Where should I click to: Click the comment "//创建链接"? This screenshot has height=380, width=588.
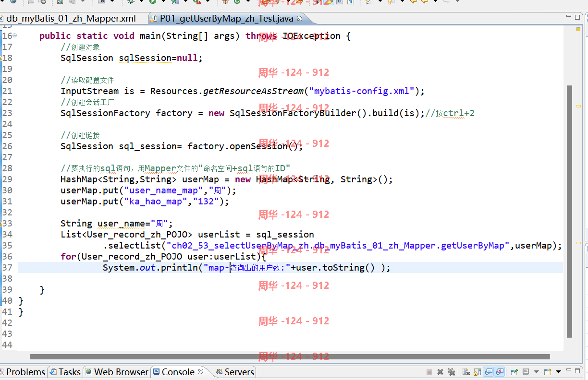[x=80, y=135]
